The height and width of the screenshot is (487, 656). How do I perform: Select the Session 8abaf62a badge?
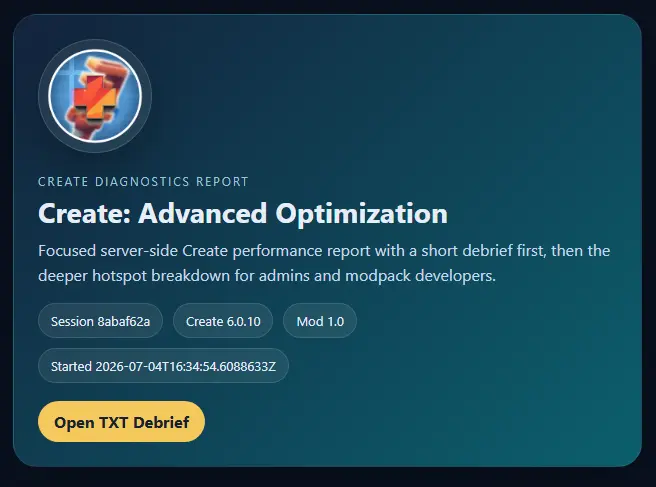click(100, 321)
